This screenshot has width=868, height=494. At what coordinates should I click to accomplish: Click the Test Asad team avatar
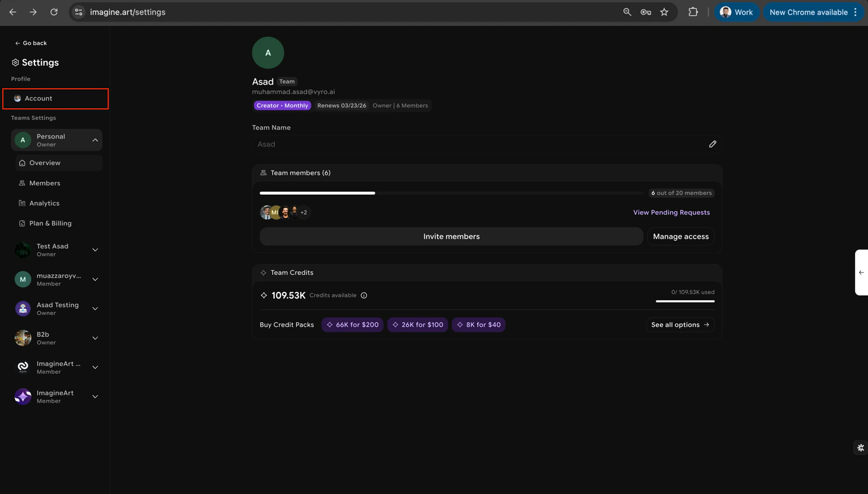pos(23,250)
